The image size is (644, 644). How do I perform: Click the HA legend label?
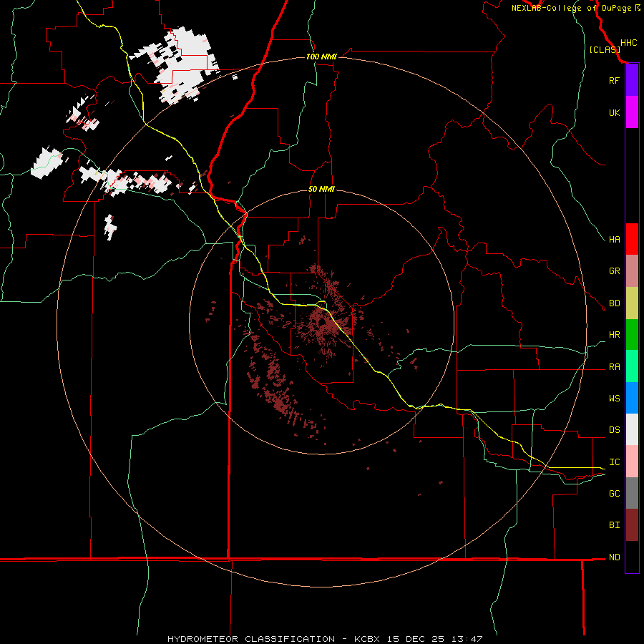[614, 240]
